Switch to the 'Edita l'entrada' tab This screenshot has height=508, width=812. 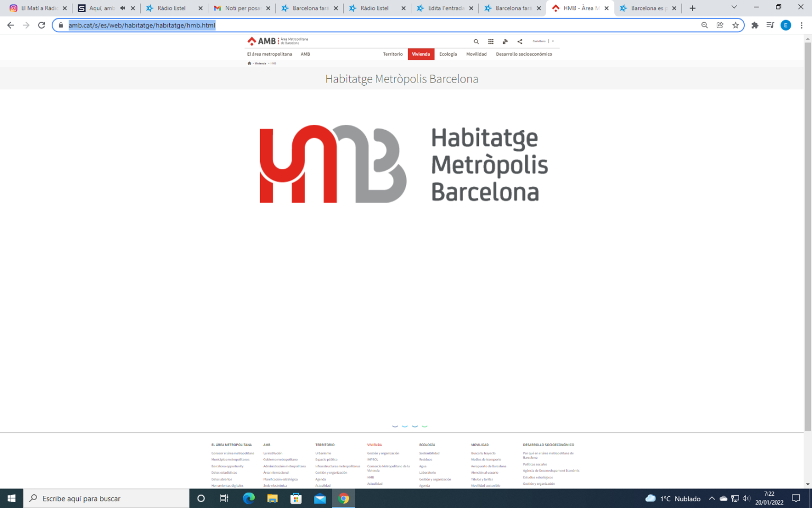[445, 8]
